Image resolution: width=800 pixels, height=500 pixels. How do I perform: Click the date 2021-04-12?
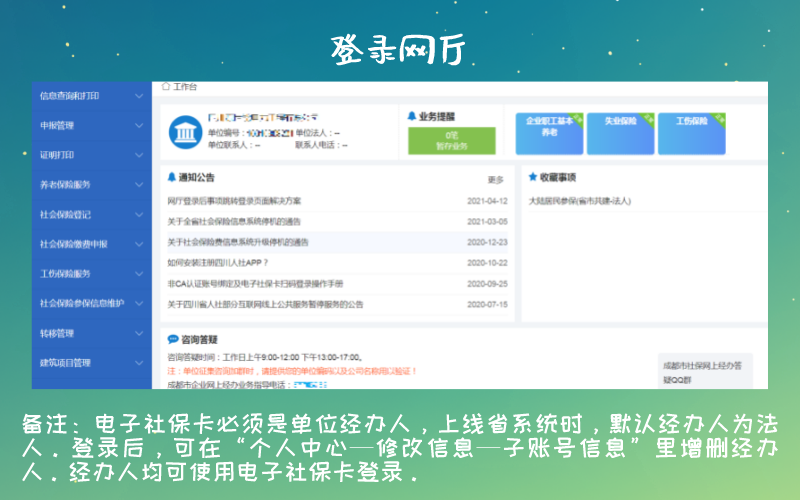pos(487,201)
